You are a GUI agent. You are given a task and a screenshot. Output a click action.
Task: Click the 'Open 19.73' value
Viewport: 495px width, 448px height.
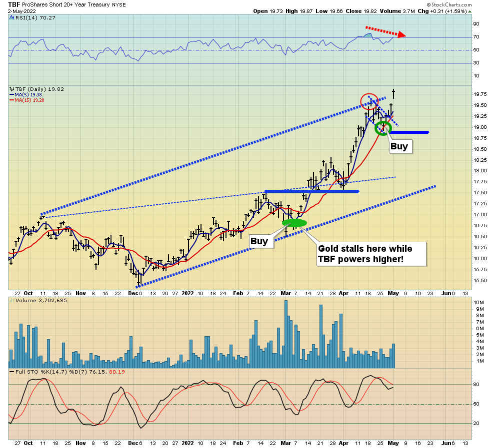point(268,11)
